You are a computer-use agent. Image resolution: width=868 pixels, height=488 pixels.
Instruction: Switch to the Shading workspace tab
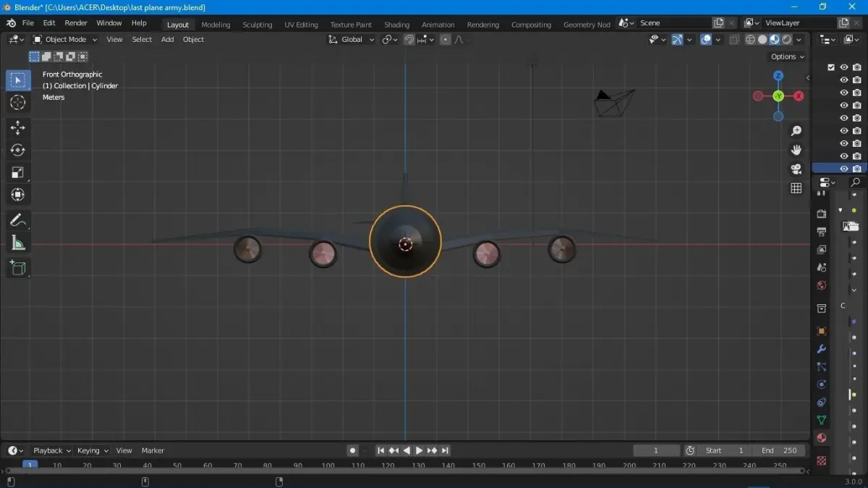(396, 25)
